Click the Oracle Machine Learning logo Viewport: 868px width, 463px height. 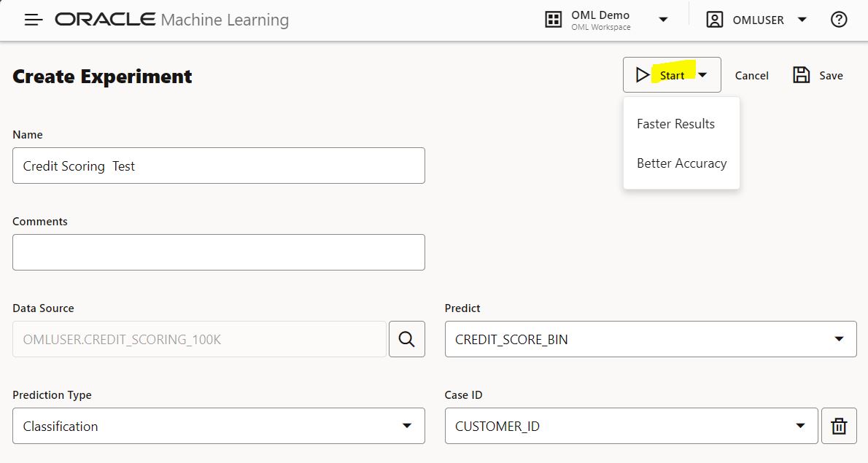tap(171, 20)
